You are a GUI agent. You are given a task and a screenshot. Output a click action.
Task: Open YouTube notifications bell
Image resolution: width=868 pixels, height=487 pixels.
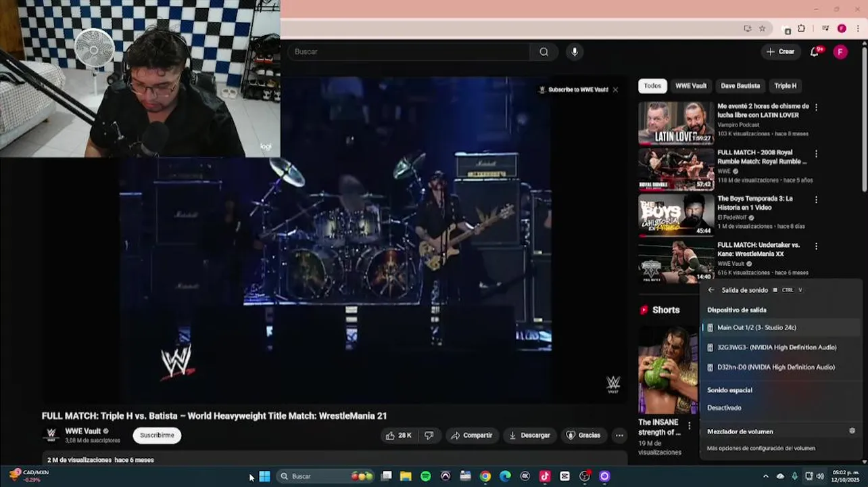pos(815,52)
